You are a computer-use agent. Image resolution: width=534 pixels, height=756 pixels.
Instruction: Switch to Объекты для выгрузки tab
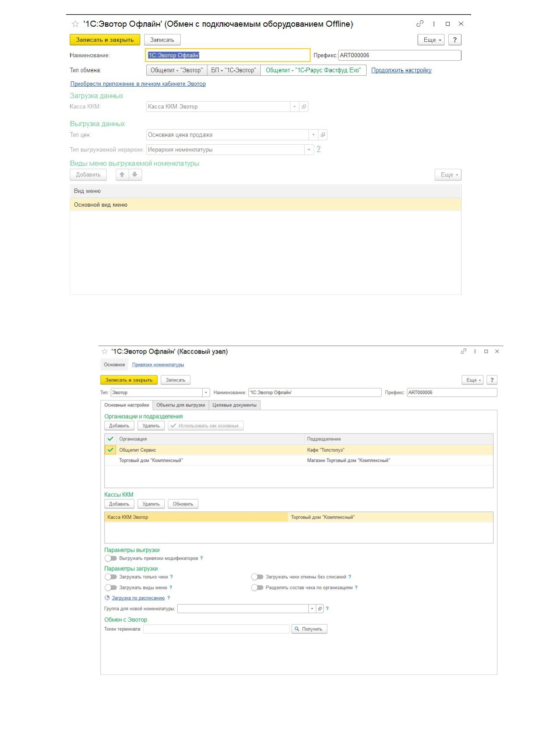tap(181, 405)
